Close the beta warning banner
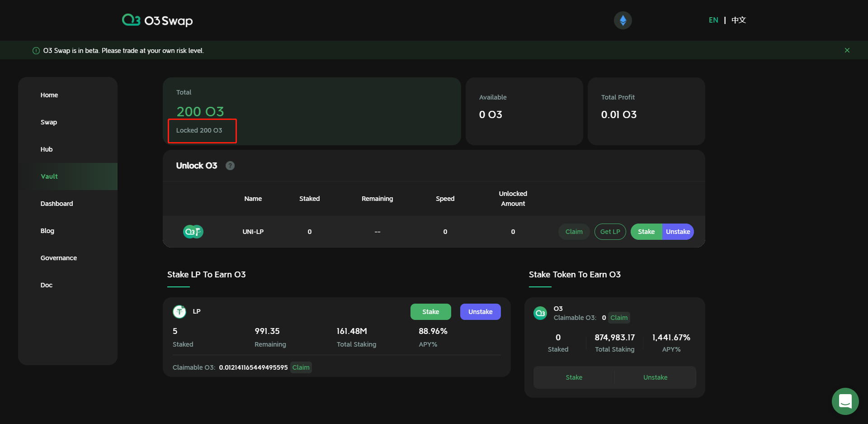 pos(847,50)
